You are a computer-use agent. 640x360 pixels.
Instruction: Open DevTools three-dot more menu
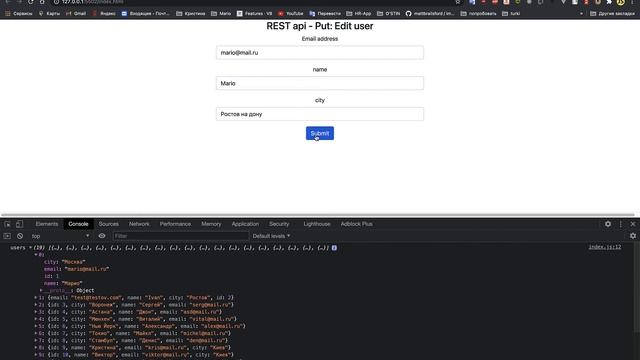621,224
